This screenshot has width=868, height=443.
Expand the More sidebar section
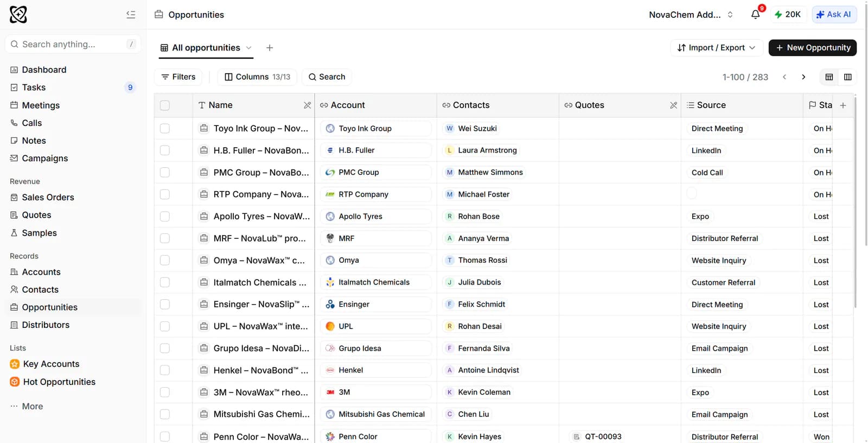[x=27, y=406]
